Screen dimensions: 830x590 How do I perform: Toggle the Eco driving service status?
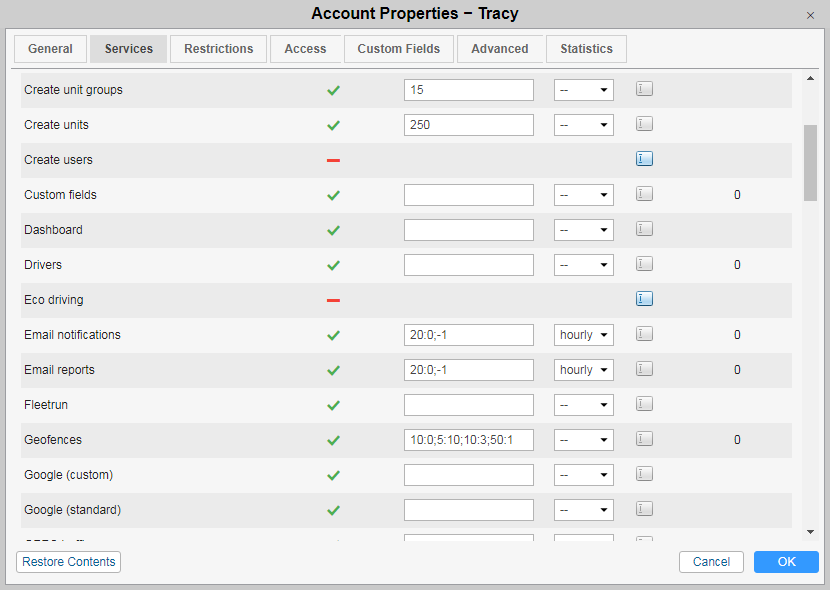(333, 300)
